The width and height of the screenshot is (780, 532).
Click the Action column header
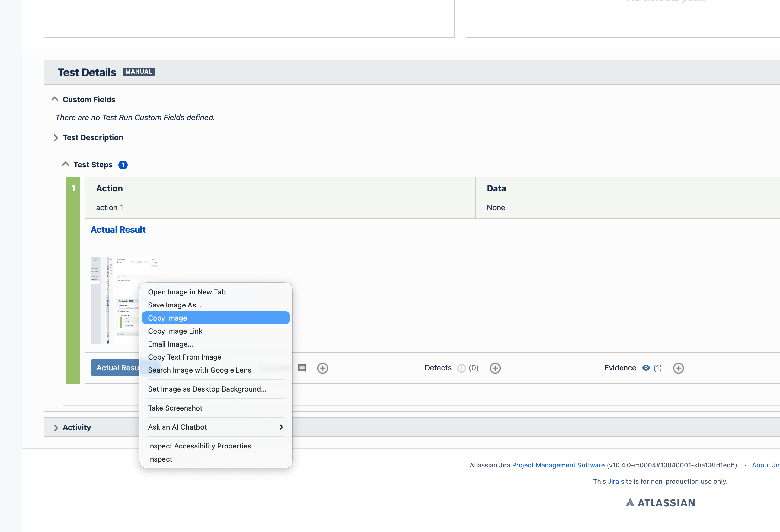[x=109, y=188]
